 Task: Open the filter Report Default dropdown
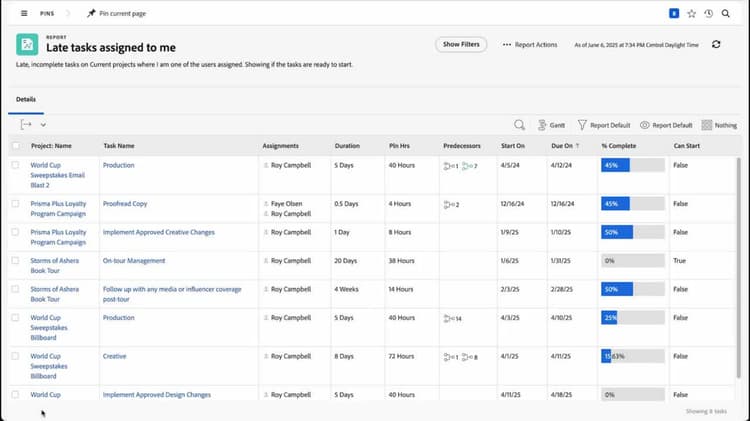[604, 125]
